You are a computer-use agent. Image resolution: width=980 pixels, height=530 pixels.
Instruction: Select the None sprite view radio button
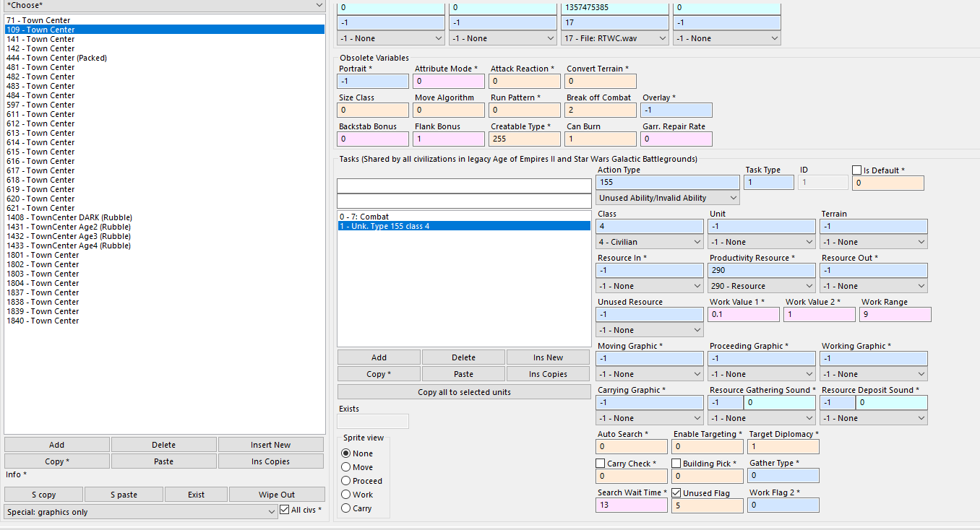point(346,453)
